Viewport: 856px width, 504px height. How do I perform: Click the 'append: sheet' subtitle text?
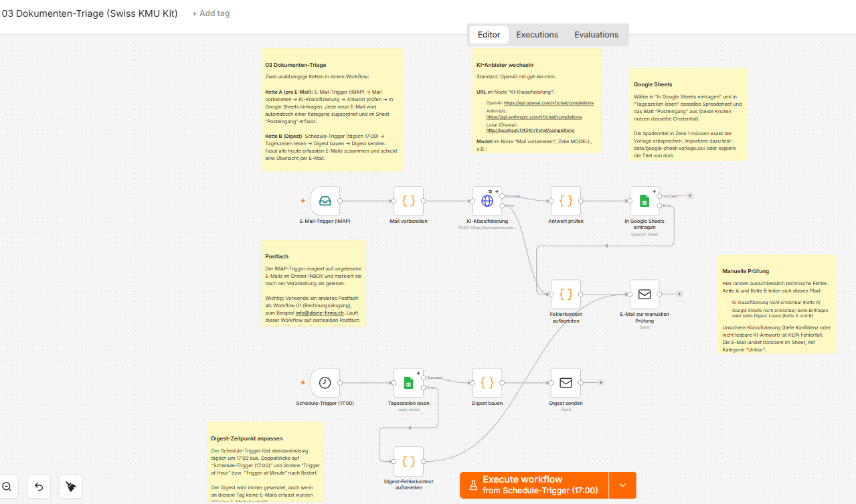tap(645, 234)
